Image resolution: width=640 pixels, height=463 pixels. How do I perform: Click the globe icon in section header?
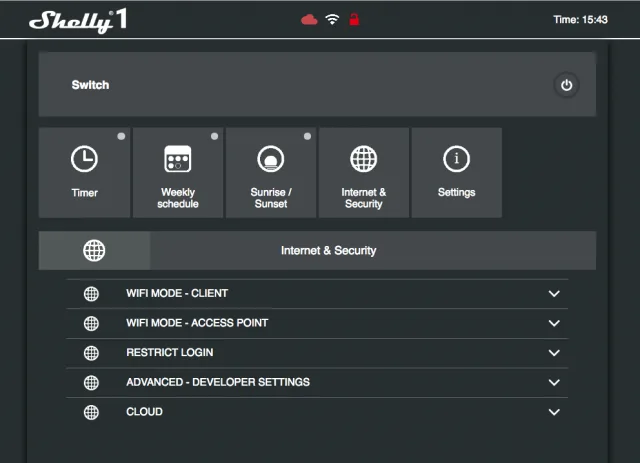tap(94, 251)
